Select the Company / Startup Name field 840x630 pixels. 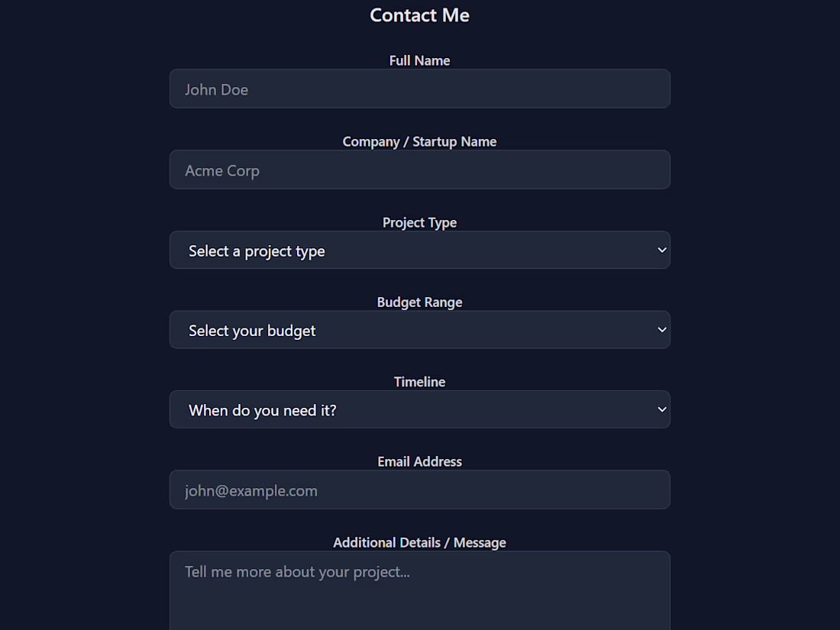click(x=420, y=170)
